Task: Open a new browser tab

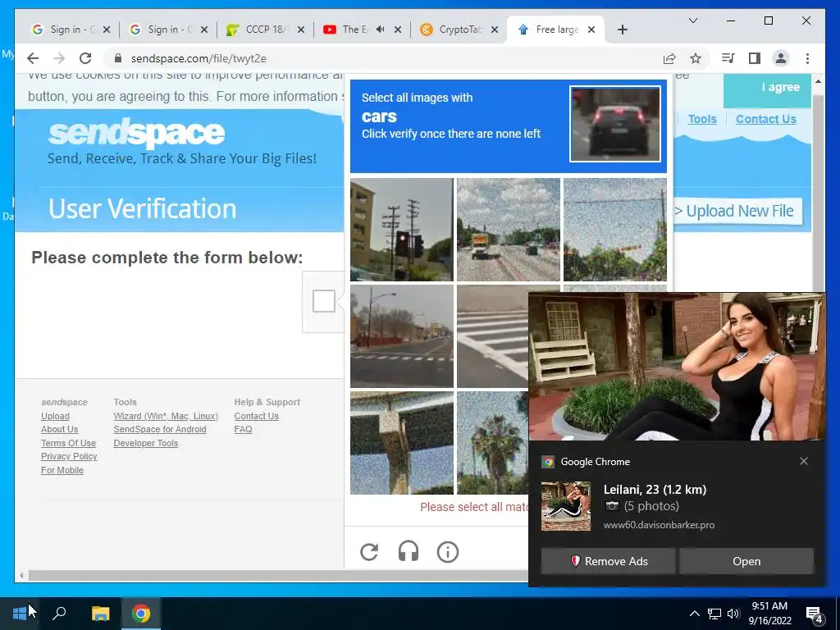Action: (622, 30)
